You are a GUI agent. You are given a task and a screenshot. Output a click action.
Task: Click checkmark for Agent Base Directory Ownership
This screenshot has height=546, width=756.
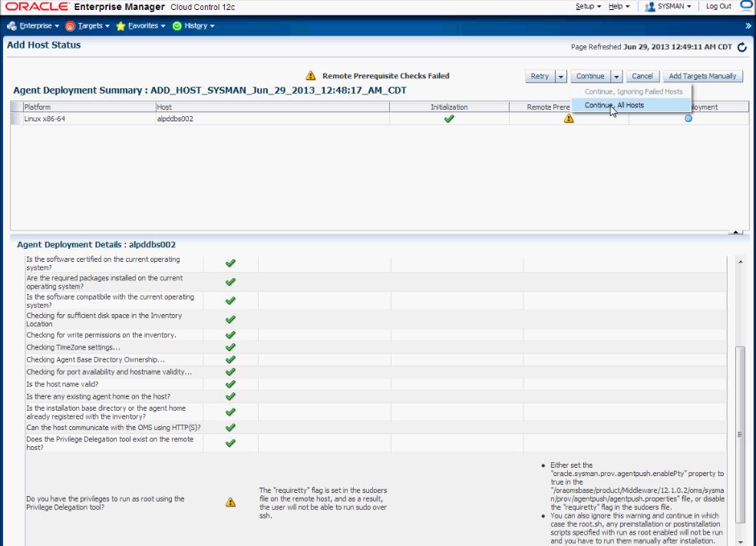[230, 360]
